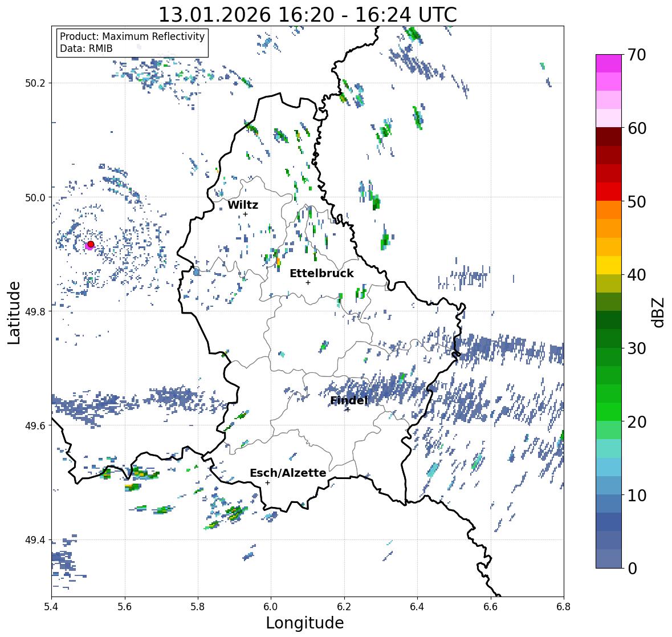This screenshot has height=637, width=672.
Task: Click the 5.6 longitude tick label
Action: point(125,607)
